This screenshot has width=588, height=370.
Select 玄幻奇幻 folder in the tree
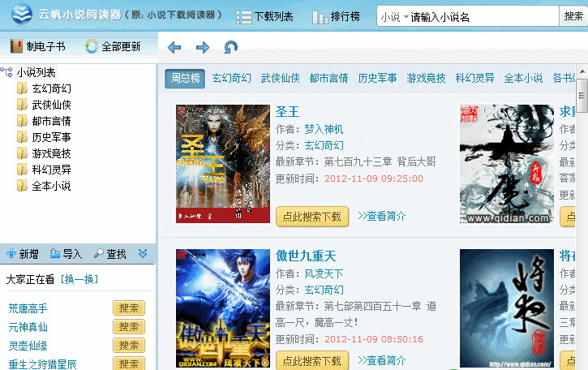pyautogui.click(x=51, y=88)
